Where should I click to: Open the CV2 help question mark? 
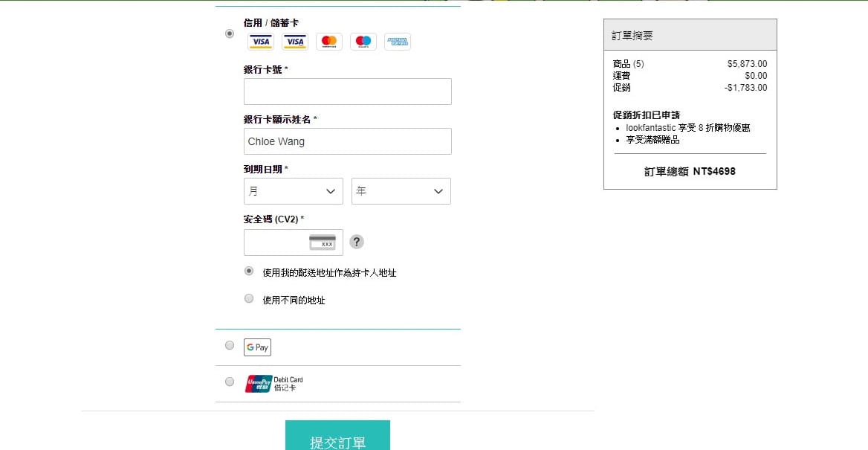click(357, 242)
